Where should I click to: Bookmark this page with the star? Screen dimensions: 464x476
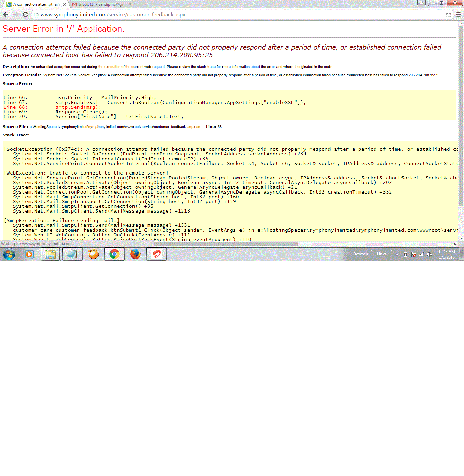click(x=448, y=14)
